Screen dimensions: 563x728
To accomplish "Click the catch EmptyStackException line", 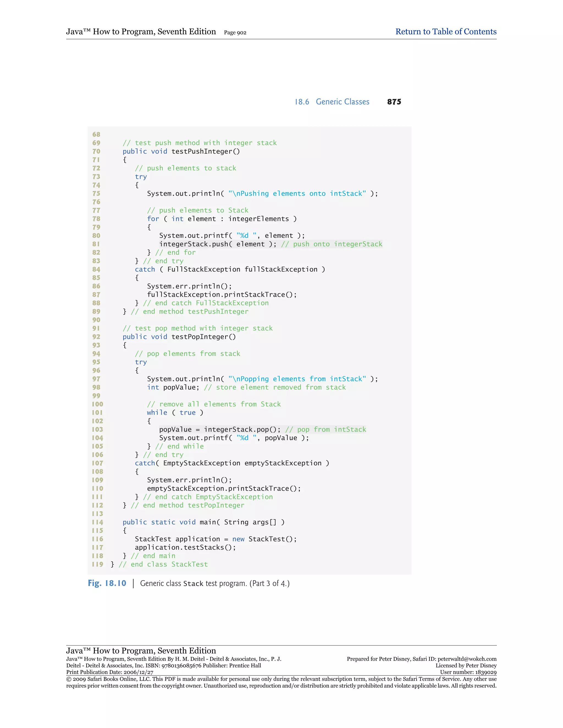I will 232,463.
